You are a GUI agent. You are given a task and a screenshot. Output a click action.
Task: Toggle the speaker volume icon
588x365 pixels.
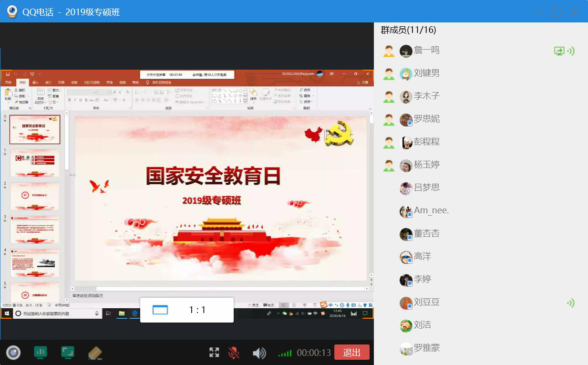click(x=259, y=353)
